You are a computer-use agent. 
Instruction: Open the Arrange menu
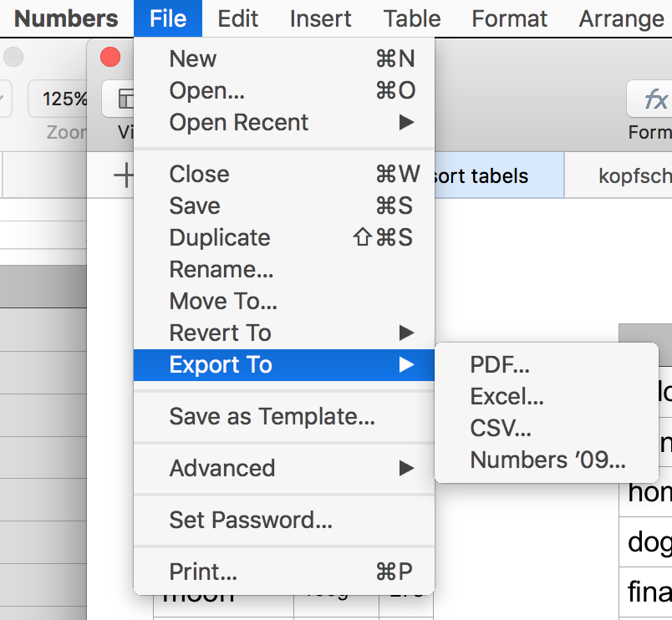click(621, 18)
